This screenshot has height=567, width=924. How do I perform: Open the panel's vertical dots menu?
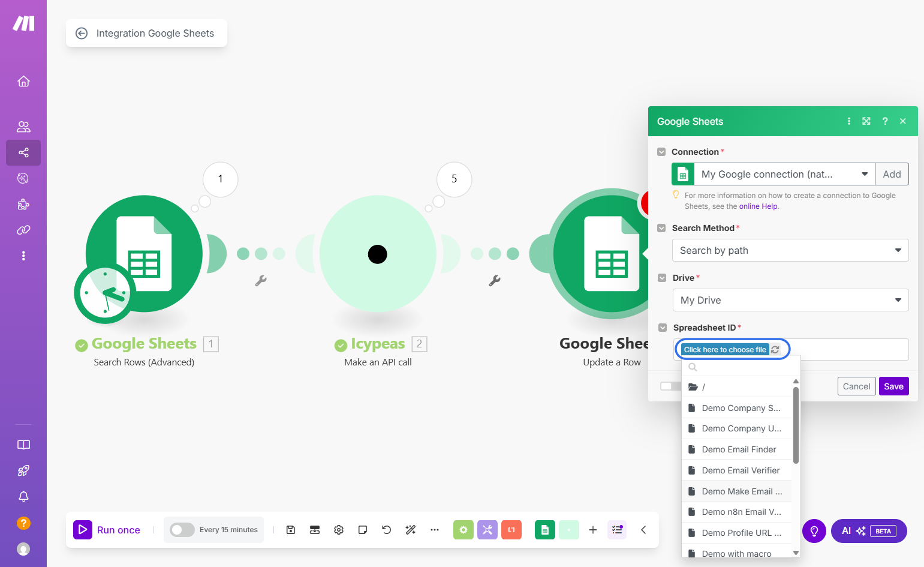click(x=849, y=121)
